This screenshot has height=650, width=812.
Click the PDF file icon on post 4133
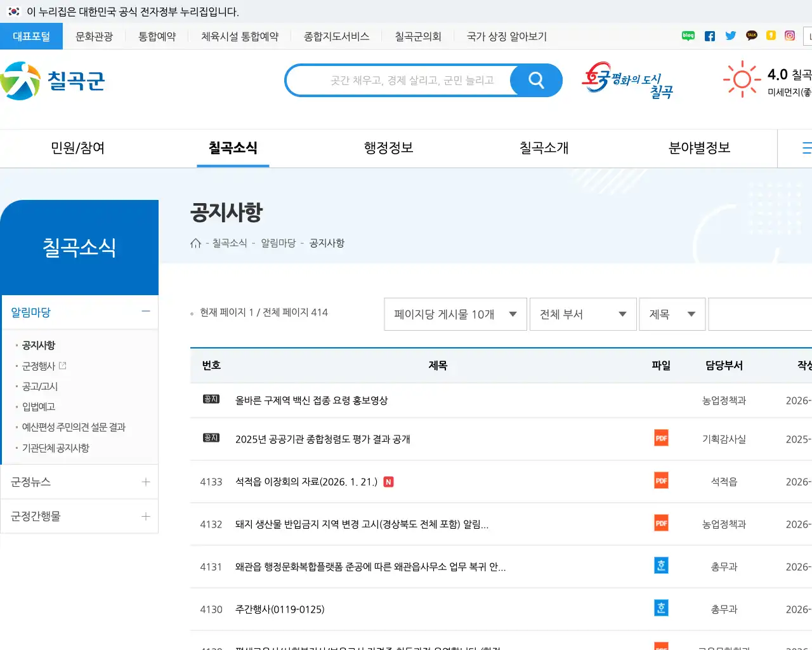click(660, 481)
